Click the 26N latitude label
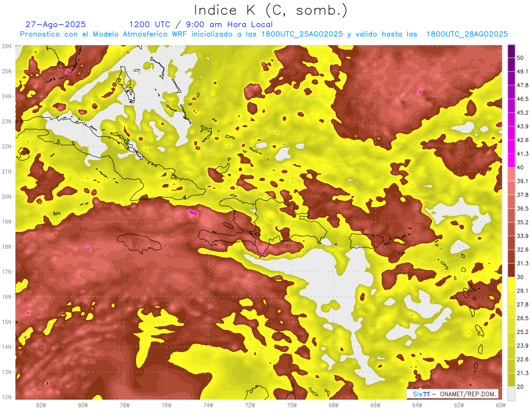This screenshot has height=411, width=532. pyautogui.click(x=6, y=46)
